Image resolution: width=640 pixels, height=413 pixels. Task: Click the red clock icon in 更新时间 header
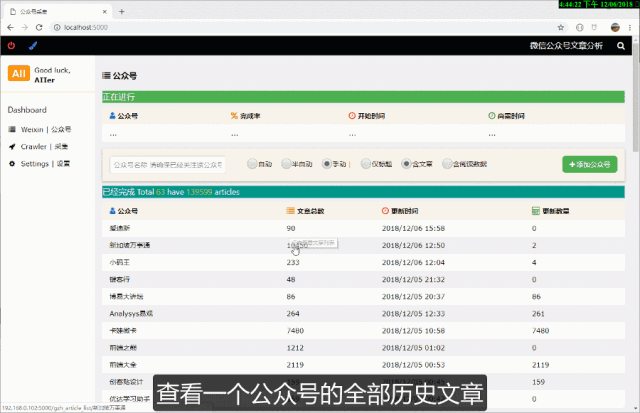(385, 211)
